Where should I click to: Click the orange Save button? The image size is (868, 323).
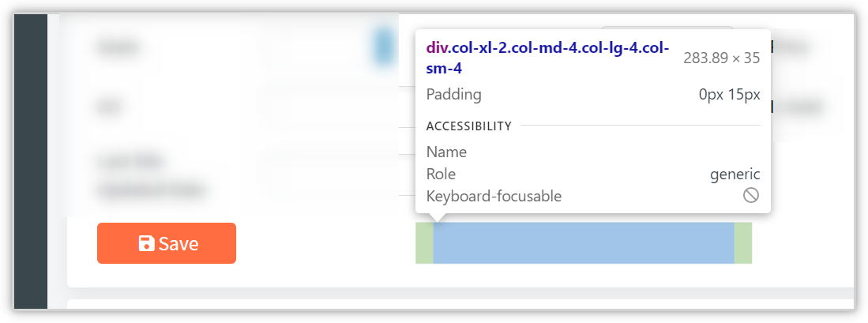click(167, 243)
